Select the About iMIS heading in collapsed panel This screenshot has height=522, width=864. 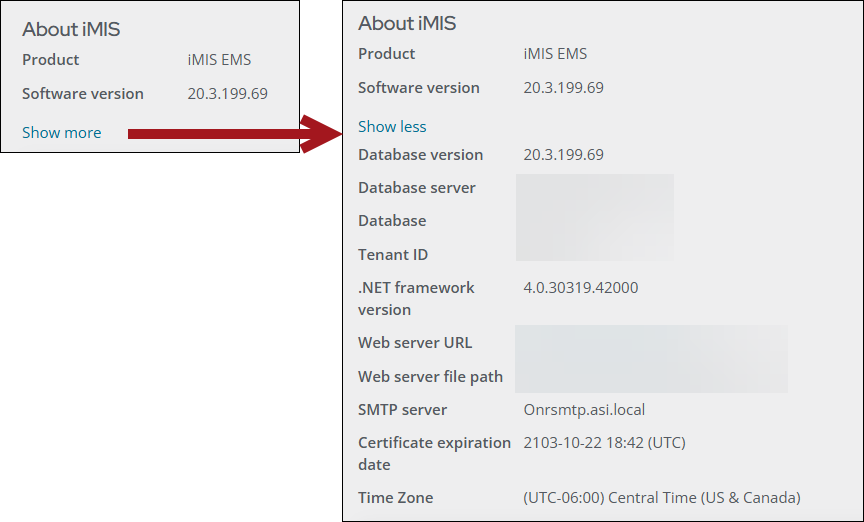pyautogui.click(x=71, y=29)
